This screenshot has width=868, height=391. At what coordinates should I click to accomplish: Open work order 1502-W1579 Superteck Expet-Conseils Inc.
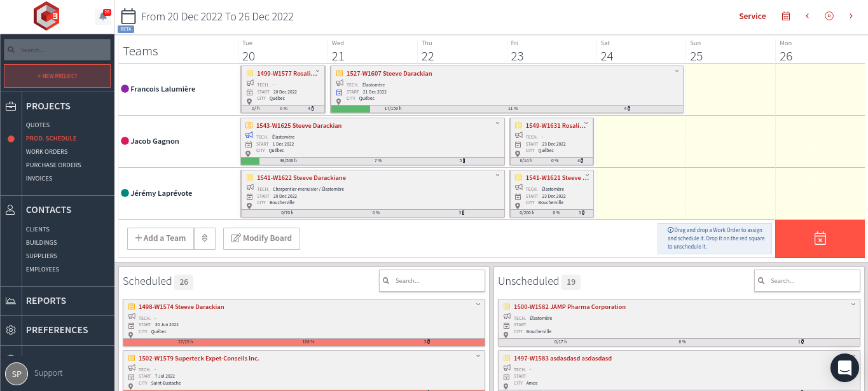(x=199, y=359)
